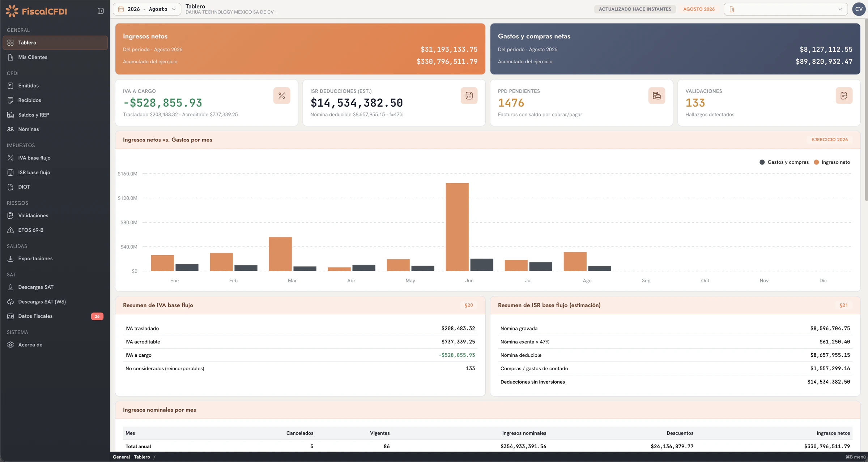Open Recibidos in the sidebar
Image resolution: width=868 pixels, height=462 pixels.
click(x=55, y=100)
